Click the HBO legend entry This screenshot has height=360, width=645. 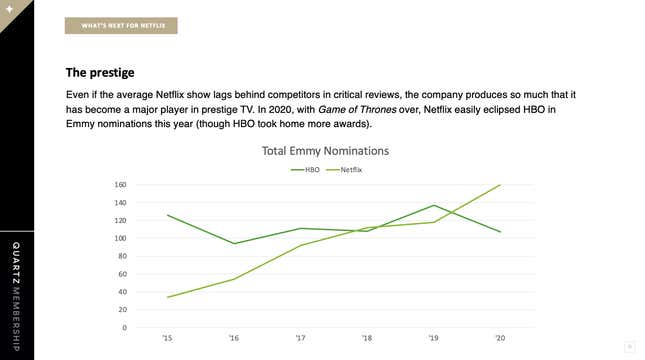point(305,170)
